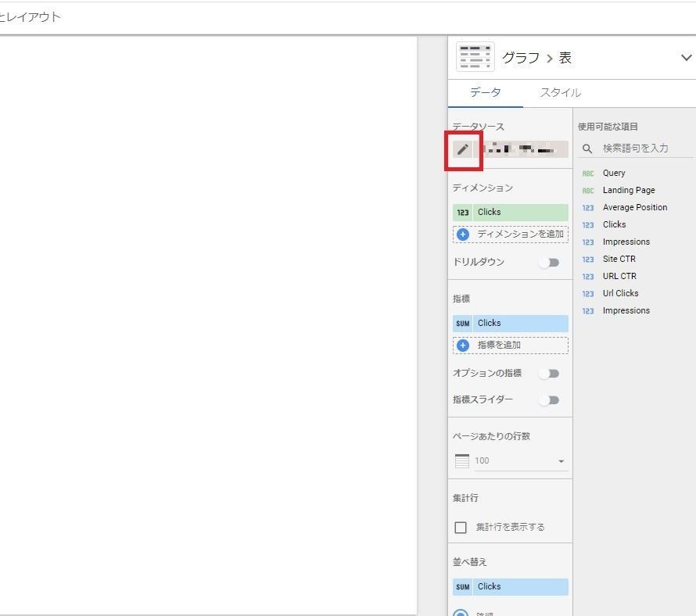Enable the 指標スライダー toggle
696x616 pixels.
click(550, 399)
